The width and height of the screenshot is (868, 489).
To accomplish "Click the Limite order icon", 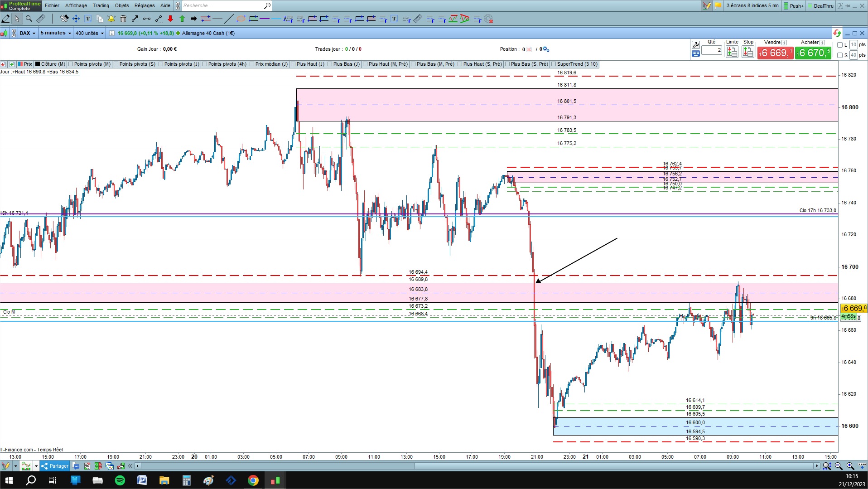I will coord(732,52).
